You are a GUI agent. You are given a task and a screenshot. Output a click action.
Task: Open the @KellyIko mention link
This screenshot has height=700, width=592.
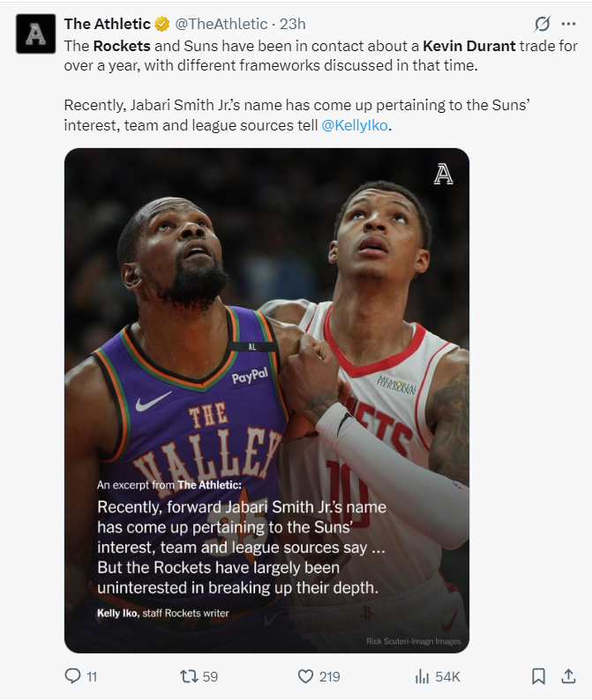coord(355,125)
